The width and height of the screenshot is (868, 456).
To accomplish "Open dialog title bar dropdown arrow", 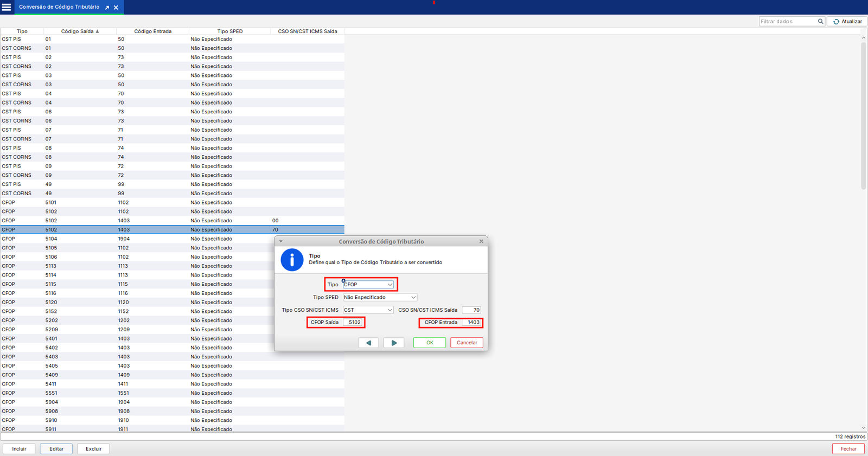I will [281, 242].
